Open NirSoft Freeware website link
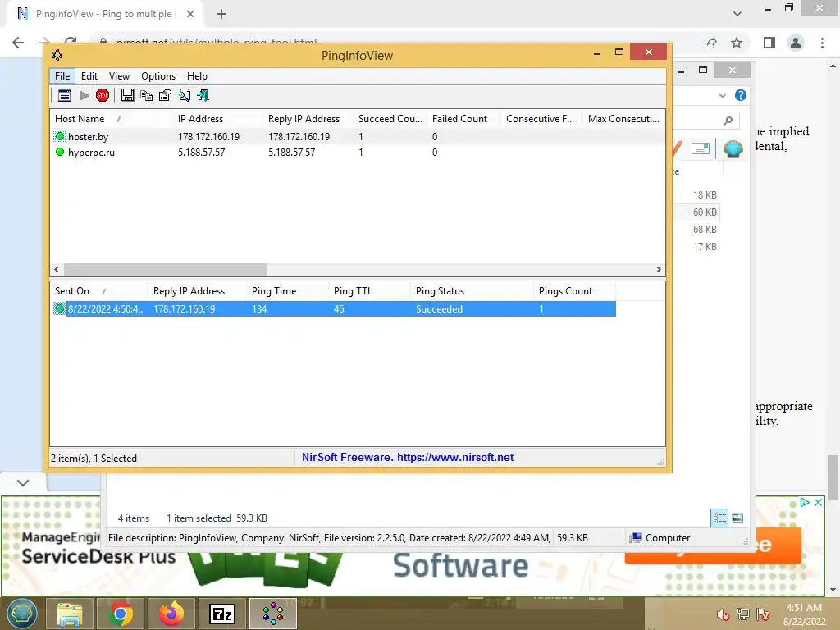The width and height of the screenshot is (840, 630). 407,457
